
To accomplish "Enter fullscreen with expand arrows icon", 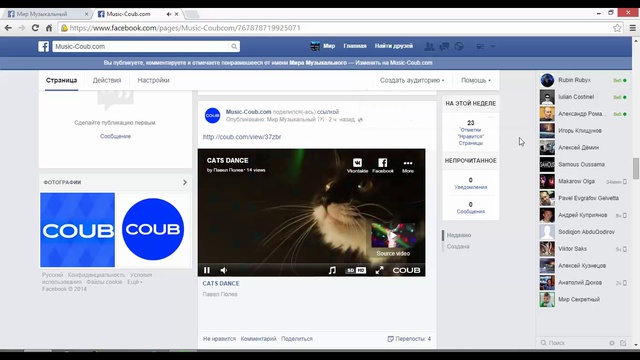I will tap(380, 270).
